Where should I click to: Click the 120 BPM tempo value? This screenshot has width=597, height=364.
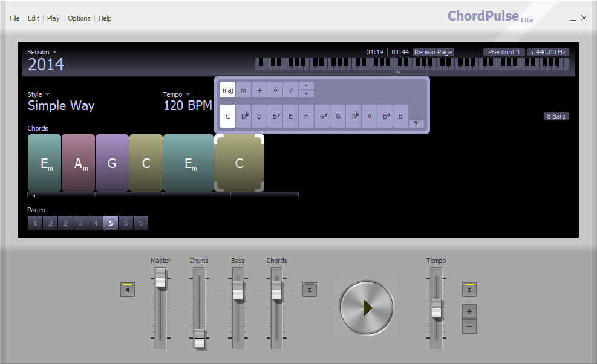point(188,105)
